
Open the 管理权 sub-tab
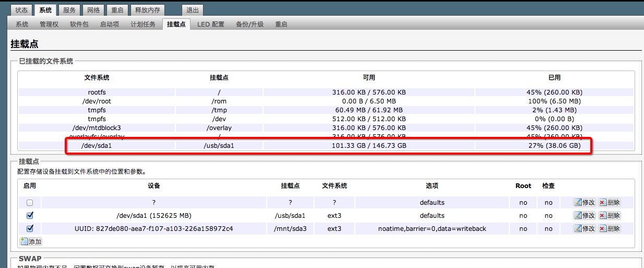click(49, 24)
